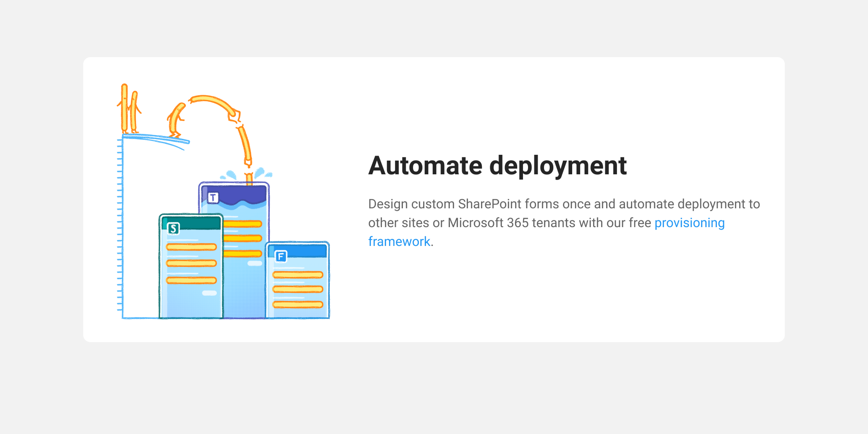The image size is (868, 434).
Task: Click the description paragraph about SharePoint forms
Action: click(564, 223)
